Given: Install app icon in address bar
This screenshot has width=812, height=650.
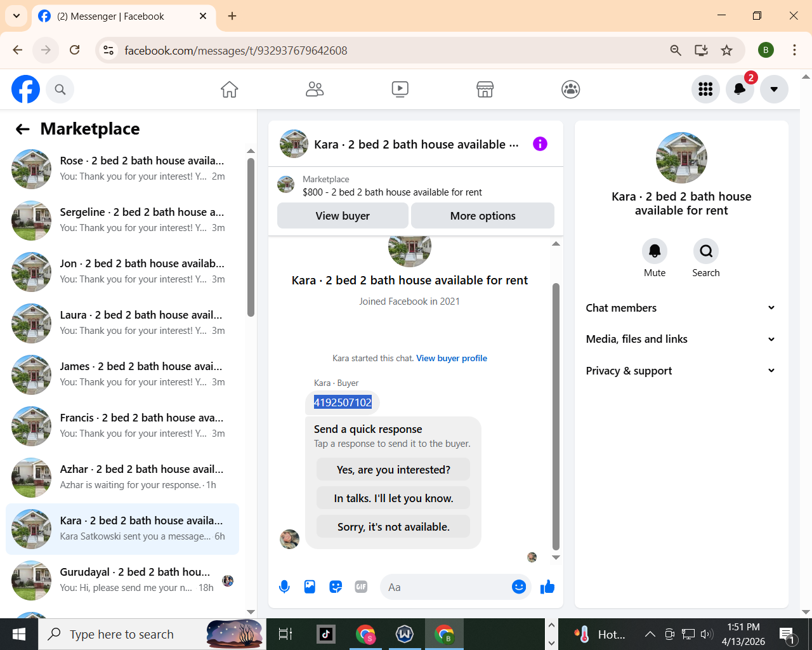Looking at the screenshot, I should 701,50.
